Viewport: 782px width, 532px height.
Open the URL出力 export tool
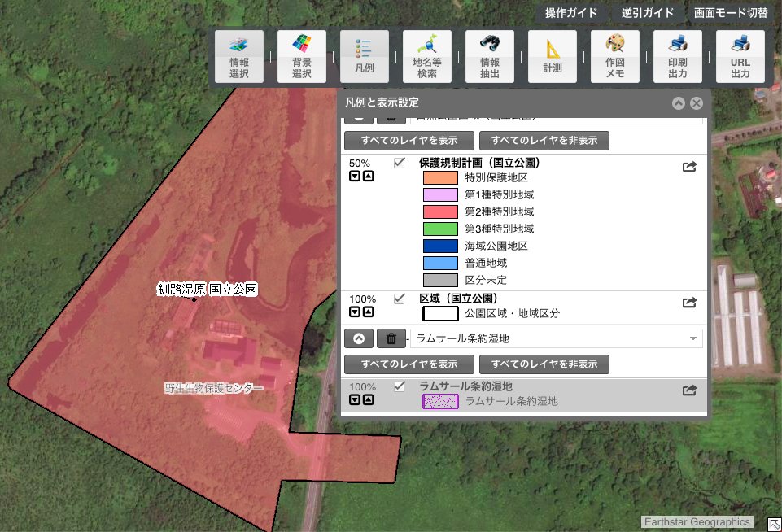click(740, 56)
